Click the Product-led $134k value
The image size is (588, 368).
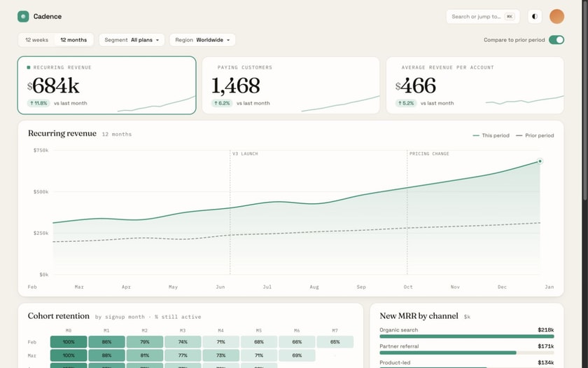(545, 362)
